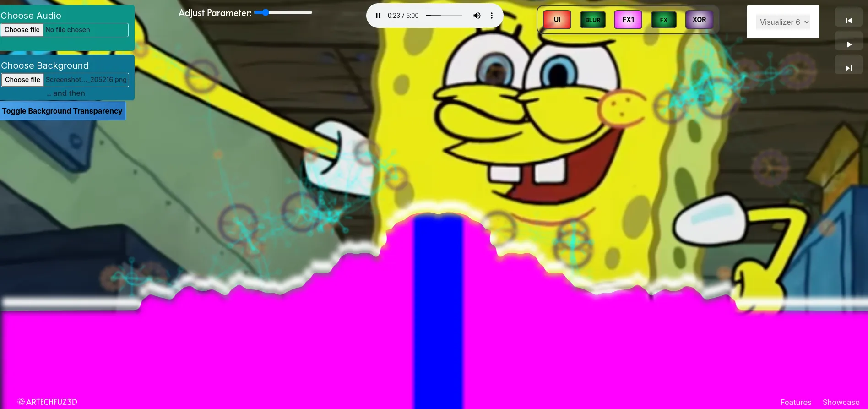Click the ARTECHFUZ3D logo
The height and width of the screenshot is (409, 868).
pyautogui.click(x=48, y=402)
